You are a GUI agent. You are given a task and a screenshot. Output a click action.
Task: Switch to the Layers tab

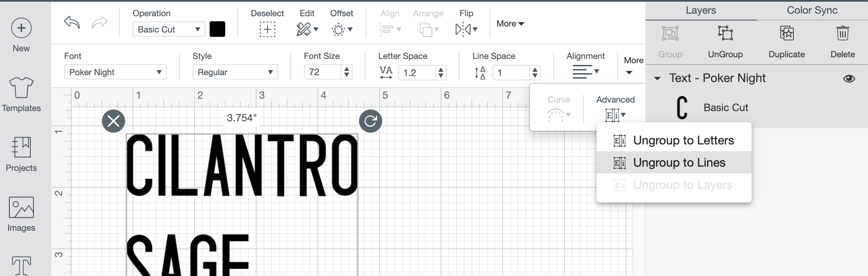click(701, 10)
